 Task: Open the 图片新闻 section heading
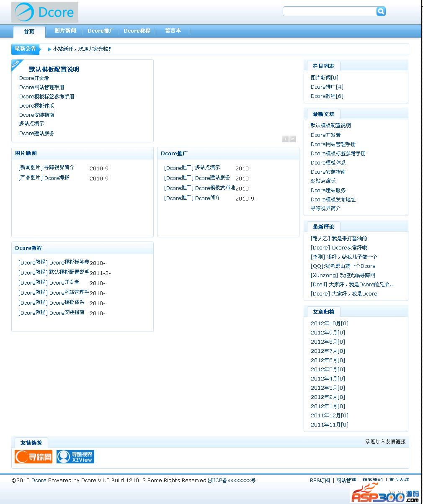tap(26, 153)
